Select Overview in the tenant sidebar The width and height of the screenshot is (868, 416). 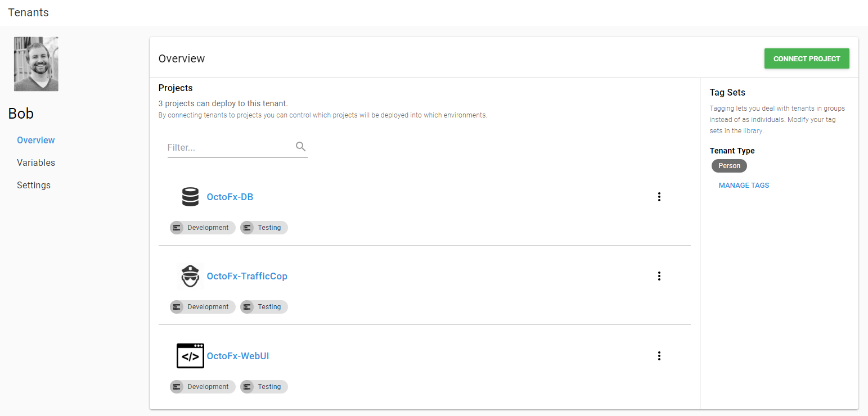pyautogui.click(x=36, y=140)
